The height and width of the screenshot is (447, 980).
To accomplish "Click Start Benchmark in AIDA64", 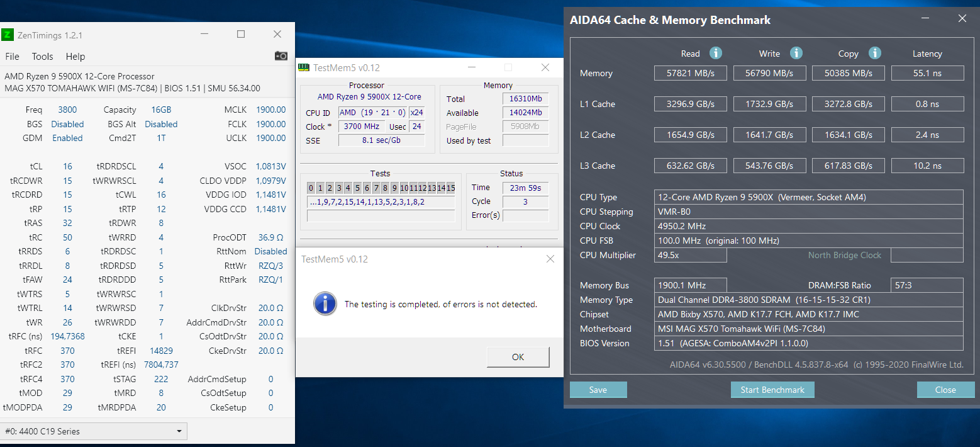I will [x=772, y=390].
